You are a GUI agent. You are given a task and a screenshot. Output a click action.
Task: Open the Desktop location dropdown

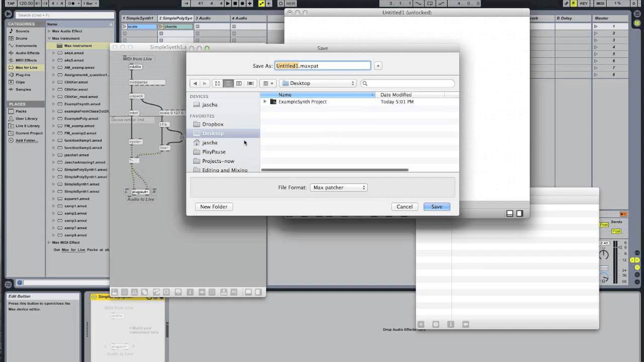tap(317, 83)
